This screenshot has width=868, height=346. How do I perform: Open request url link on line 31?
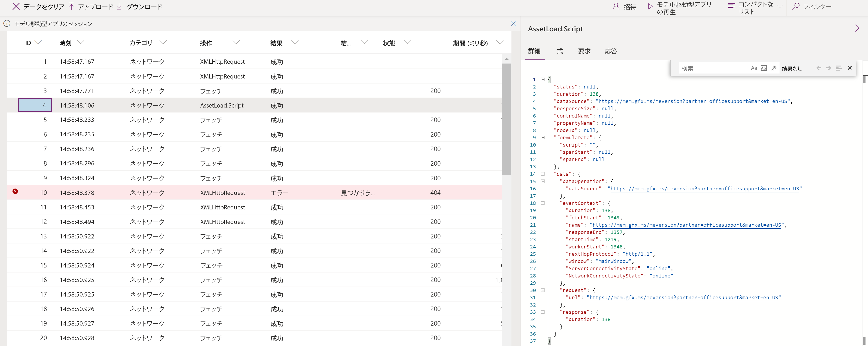point(684,297)
